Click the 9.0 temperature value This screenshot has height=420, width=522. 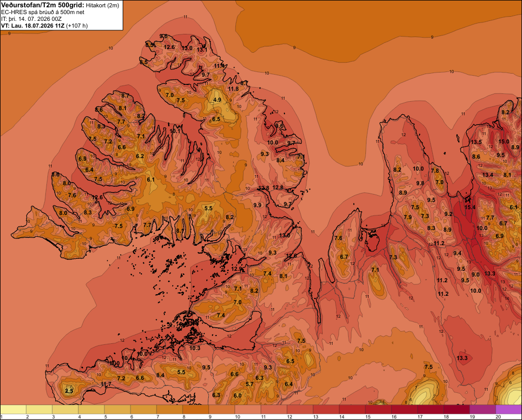coord(476,274)
